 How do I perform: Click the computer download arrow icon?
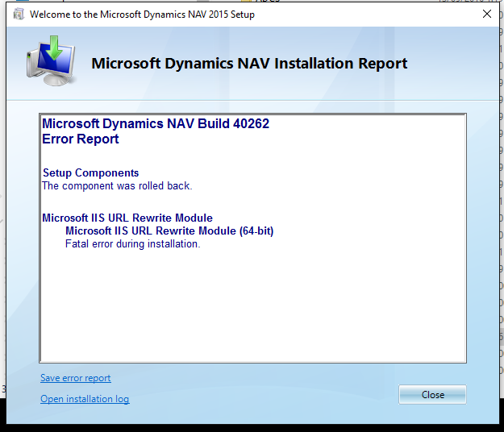52,61
